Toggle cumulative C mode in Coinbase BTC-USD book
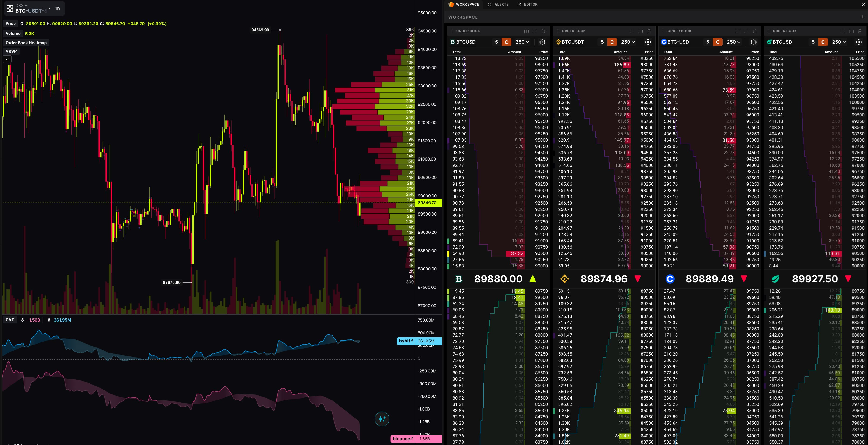This screenshot has height=445, width=868. pyautogui.click(x=717, y=42)
